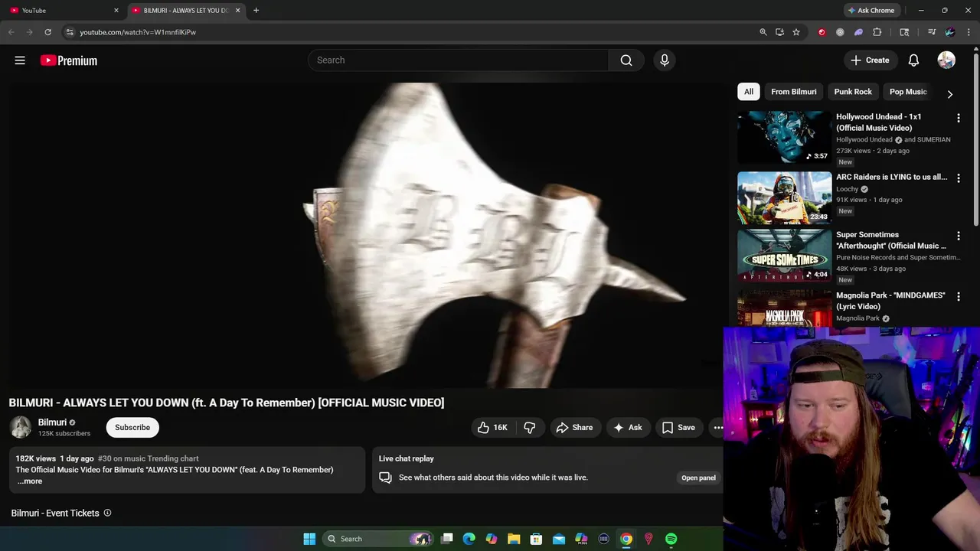The height and width of the screenshot is (551, 980).
Task: Focus the YouTube search field
Action: coord(458,60)
